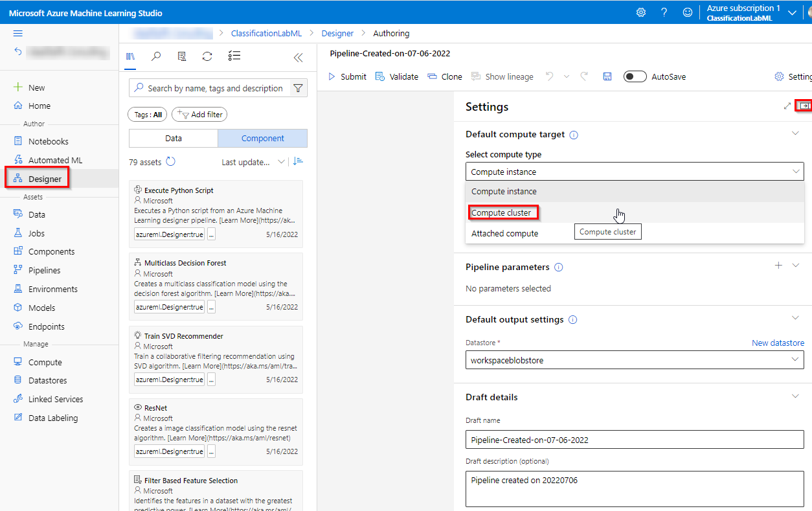The width and height of the screenshot is (812, 511).
Task: Click the Submit button
Action: point(347,76)
